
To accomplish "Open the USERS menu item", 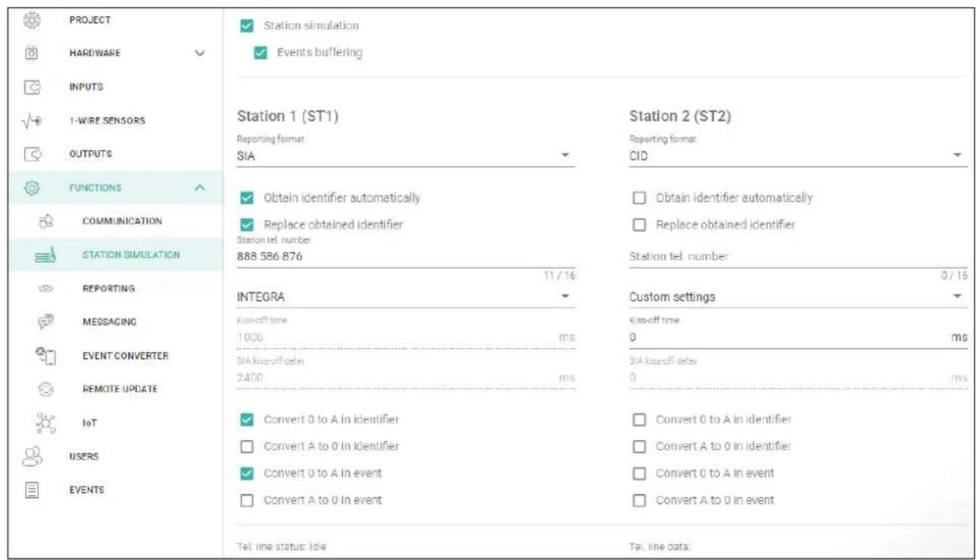I will click(83, 456).
